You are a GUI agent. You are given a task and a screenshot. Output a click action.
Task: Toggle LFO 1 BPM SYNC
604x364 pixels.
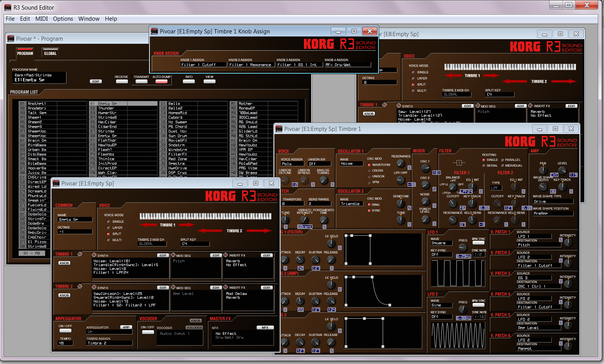point(478,243)
